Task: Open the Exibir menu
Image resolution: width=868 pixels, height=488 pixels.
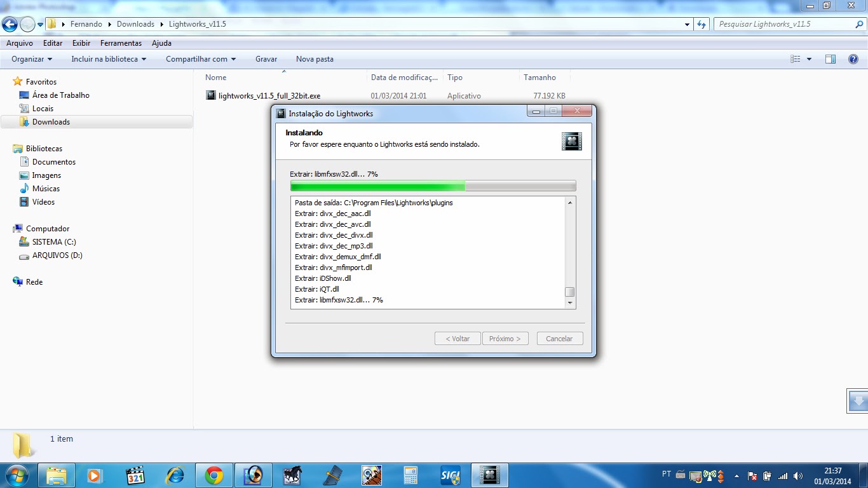Action: pyautogui.click(x=81, y=43)
